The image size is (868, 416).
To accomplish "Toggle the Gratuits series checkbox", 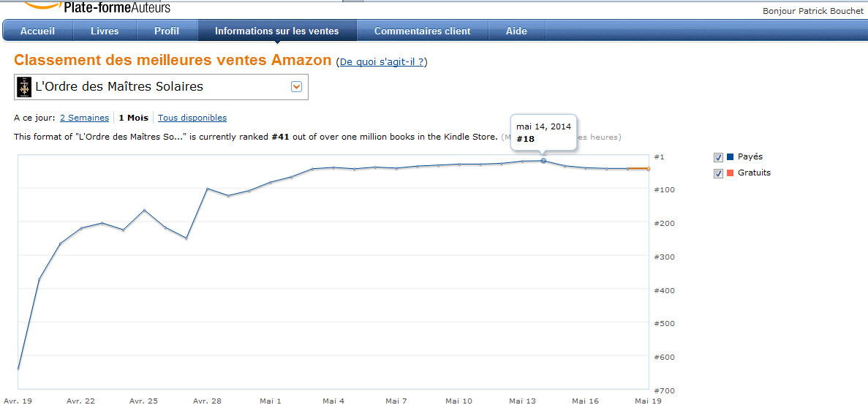I will [x=719, y=174].
